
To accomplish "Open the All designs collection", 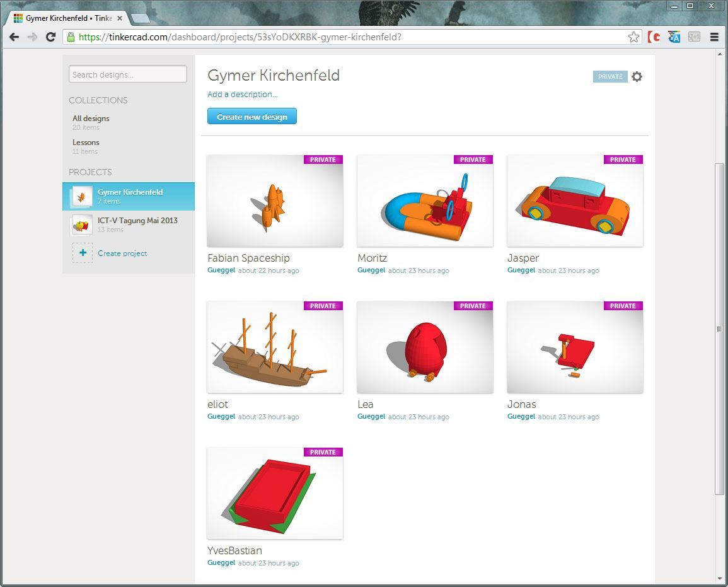I will pos(91,122).
